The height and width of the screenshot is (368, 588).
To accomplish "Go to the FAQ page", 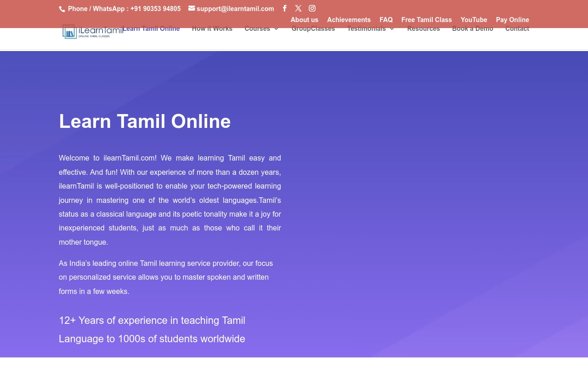I will pyautogui.click(x=386, y=20).
